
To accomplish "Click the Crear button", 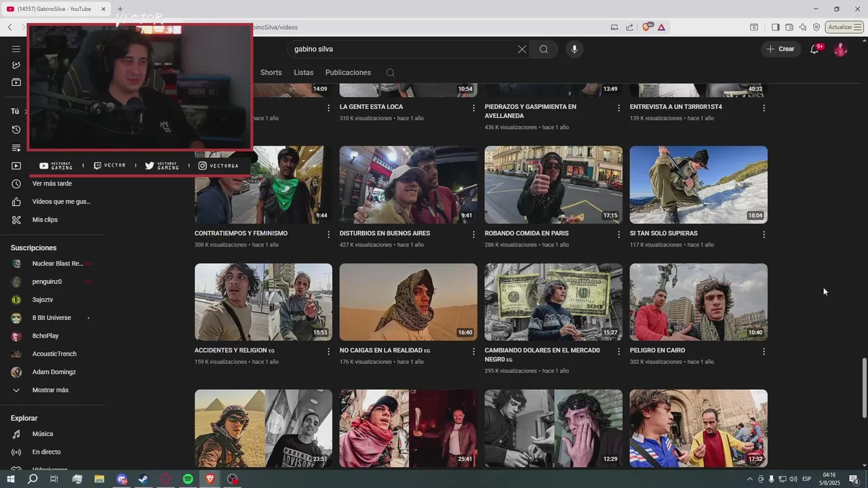I will pyautogui.click(x=781, y=49).
